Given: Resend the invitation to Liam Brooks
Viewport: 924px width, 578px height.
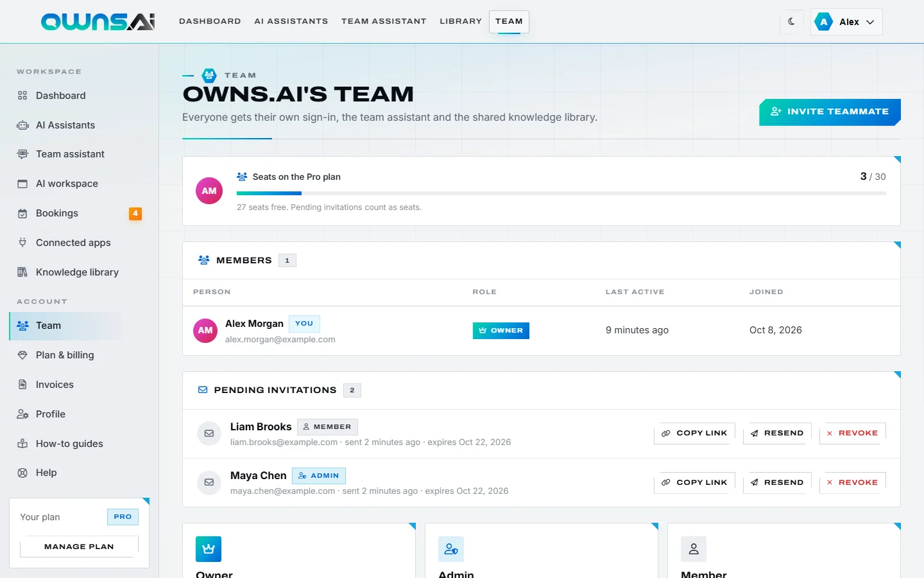Looking at the screenshot, I should click(x=777, y=433).
